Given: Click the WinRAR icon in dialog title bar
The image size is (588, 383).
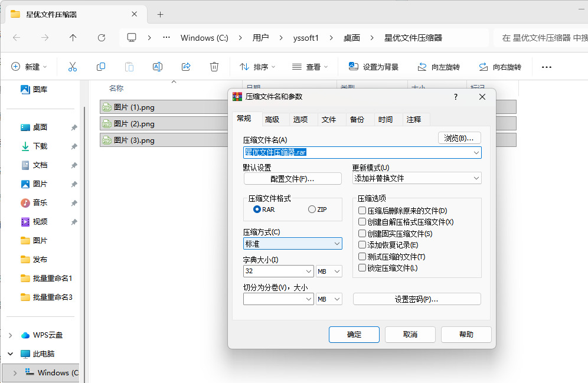Looking at the screenshot, I should click(237, 97).
